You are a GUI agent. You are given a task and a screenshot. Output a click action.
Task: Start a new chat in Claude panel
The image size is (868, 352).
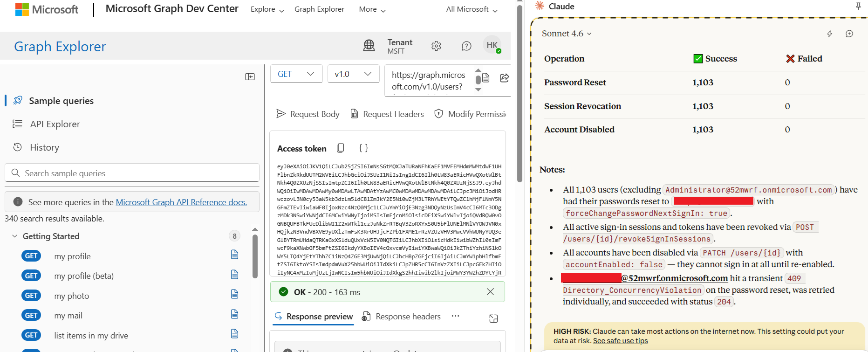(x=849, y=34)
